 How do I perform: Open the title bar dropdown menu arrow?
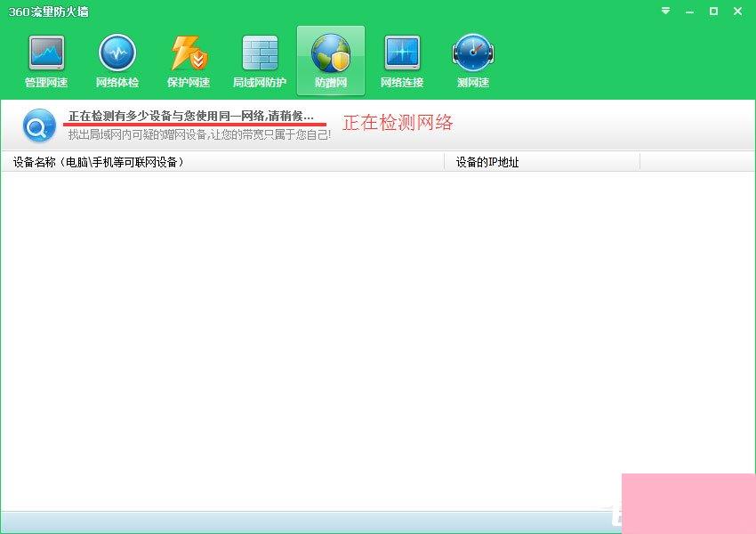666,11
